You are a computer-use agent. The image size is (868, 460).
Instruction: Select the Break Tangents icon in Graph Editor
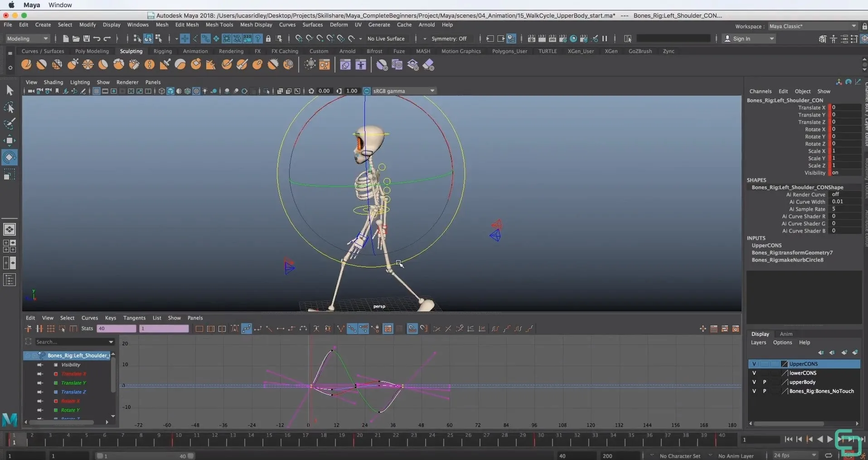[x=436, y=328]
